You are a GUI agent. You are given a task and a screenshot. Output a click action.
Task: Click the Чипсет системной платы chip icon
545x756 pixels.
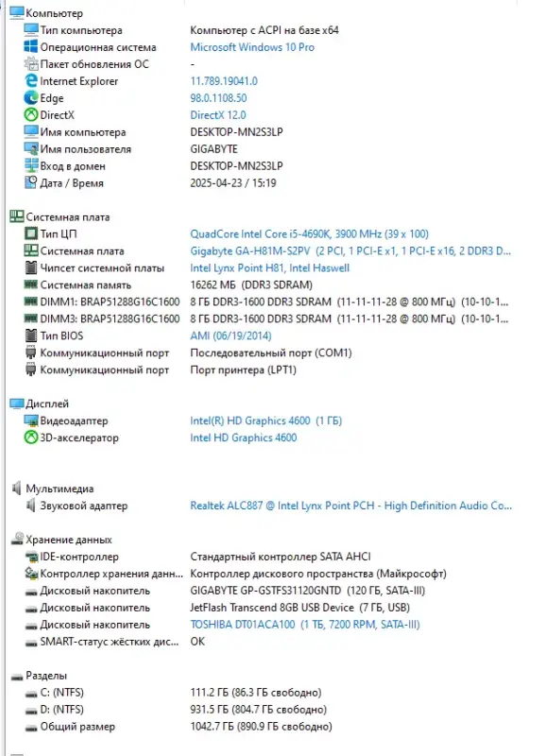pyautogui.click(x=31, y=267)
